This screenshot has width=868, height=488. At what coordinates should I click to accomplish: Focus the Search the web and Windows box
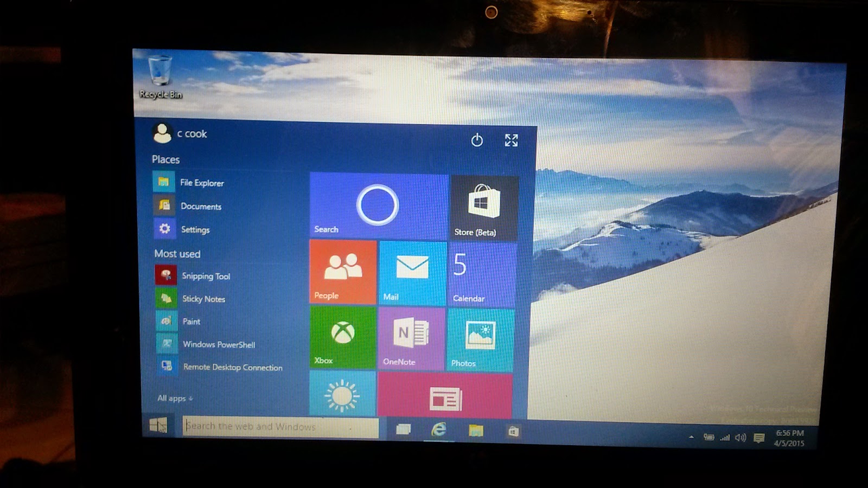point(280,427)
